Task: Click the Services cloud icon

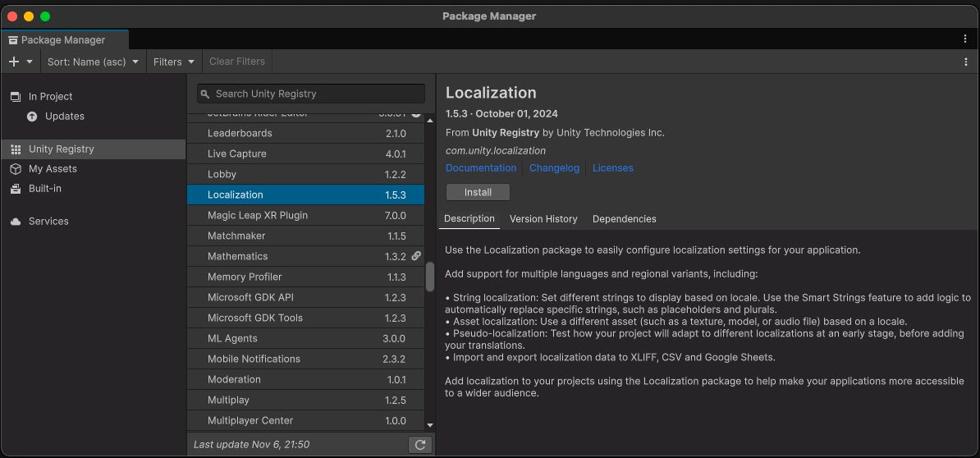Action: 16,221
